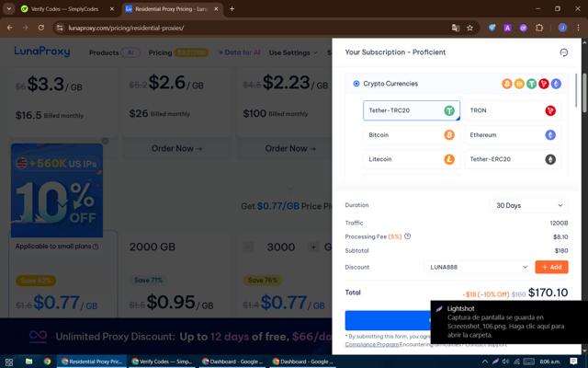Apply the discount with the Add button

click(551, 267)
